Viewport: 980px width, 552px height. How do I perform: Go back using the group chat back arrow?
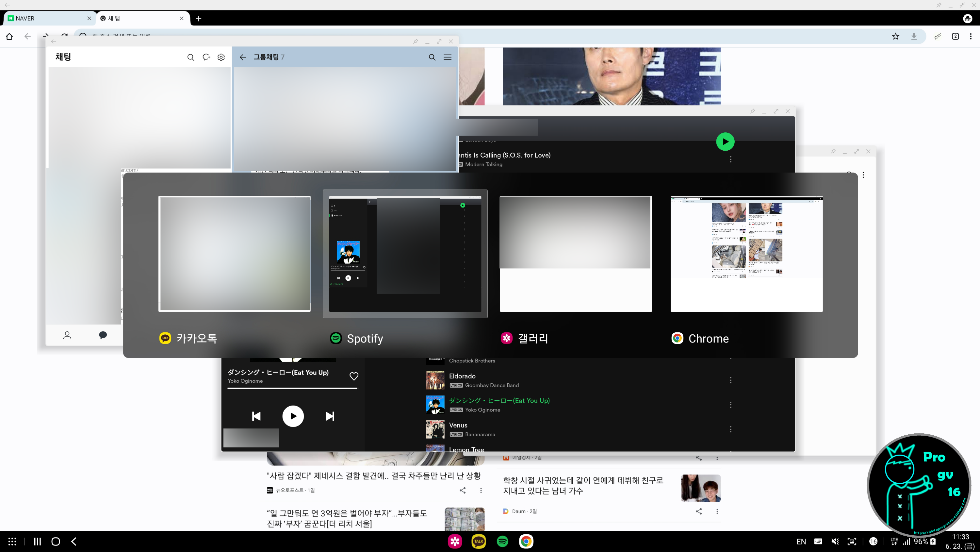[243, 57]
